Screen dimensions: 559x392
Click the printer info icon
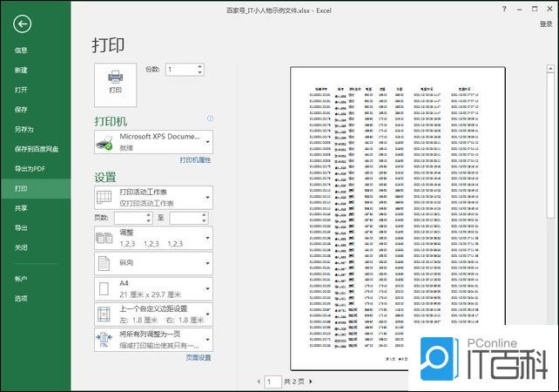[x=210, y=118]
